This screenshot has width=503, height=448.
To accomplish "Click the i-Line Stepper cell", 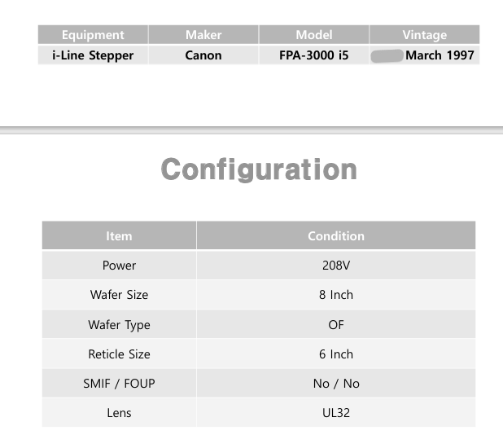I will pyautogui.click(x=93, y=55).
